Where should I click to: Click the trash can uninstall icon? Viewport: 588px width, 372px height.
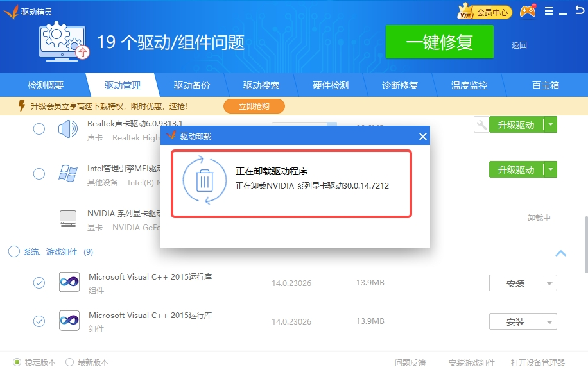(204, 180)
